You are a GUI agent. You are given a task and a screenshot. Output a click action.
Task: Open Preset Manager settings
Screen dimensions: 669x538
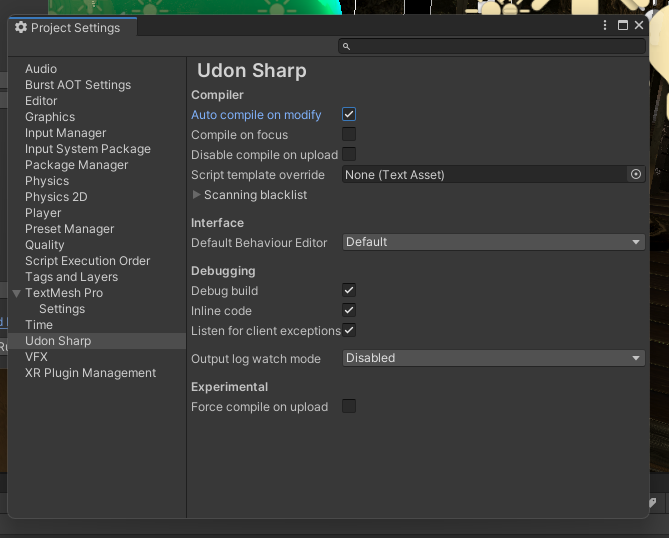[x=70, y=229]
